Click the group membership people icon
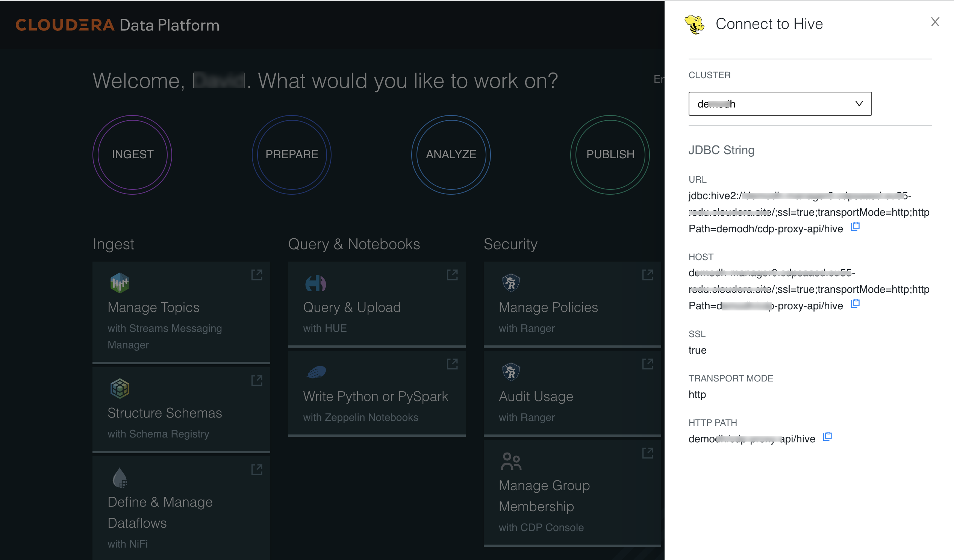 (511, 461)
